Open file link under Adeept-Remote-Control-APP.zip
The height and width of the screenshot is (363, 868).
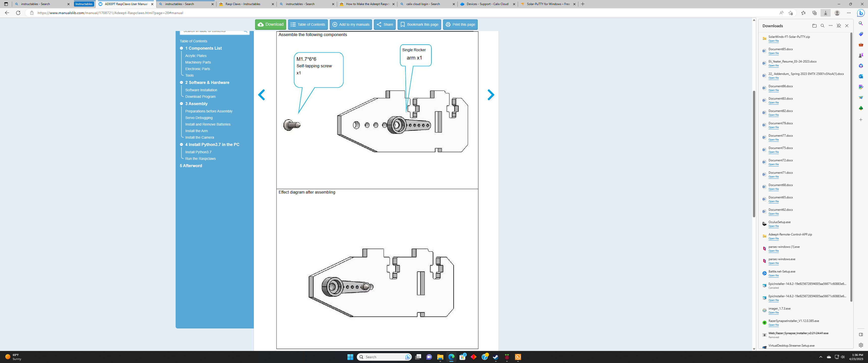click(773, 238)
